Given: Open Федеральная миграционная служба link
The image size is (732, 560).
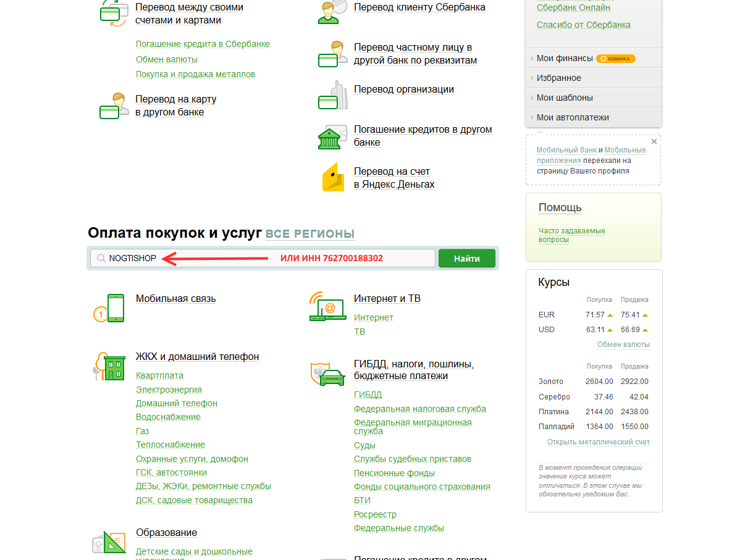Looking at the screenshot, I should (413, 427).
